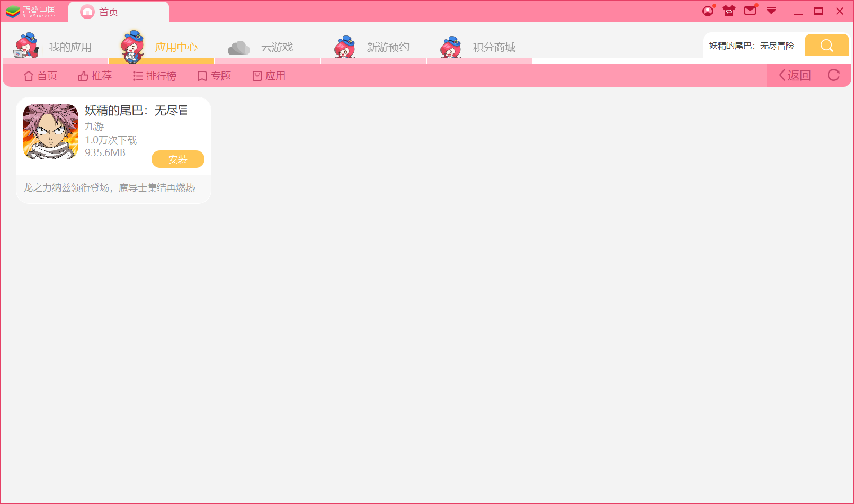Switch to 应用中心 tab

click(162, 47)
